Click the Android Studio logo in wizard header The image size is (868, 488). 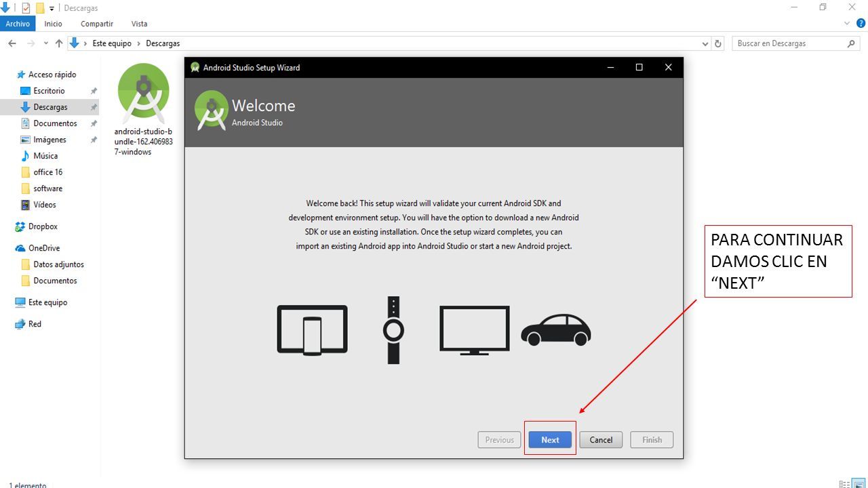tap(211, 110)
